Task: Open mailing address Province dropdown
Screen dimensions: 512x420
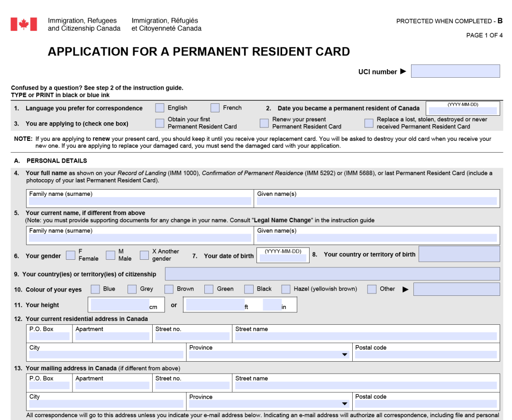Action: tap(269, 404)
